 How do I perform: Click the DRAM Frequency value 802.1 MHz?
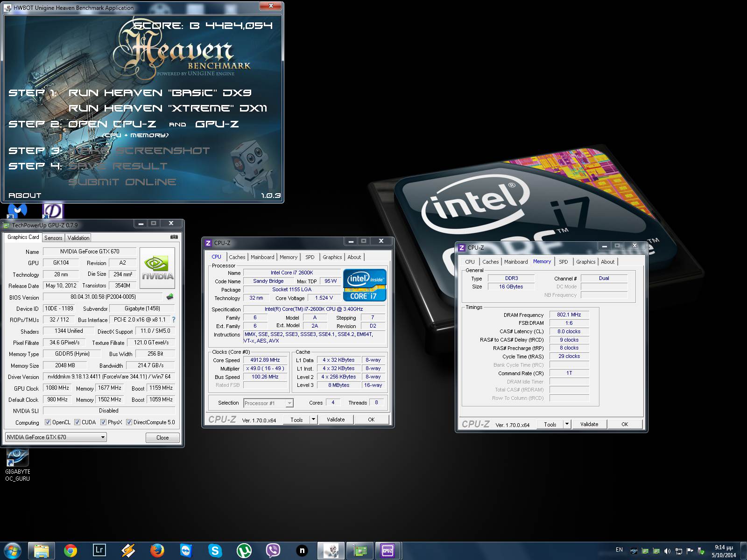[x=569, y=315]
